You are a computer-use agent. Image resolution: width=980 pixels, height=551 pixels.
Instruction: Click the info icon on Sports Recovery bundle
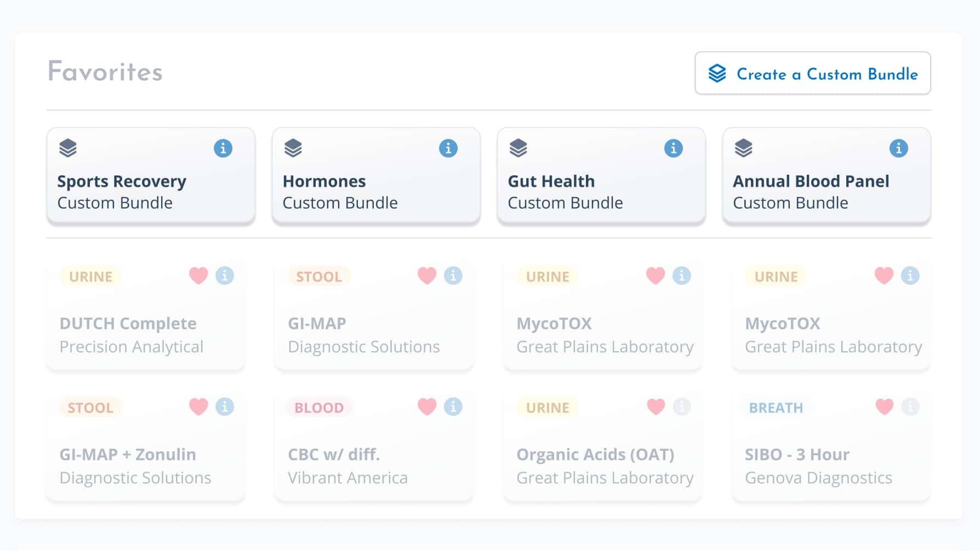point(224,148)
